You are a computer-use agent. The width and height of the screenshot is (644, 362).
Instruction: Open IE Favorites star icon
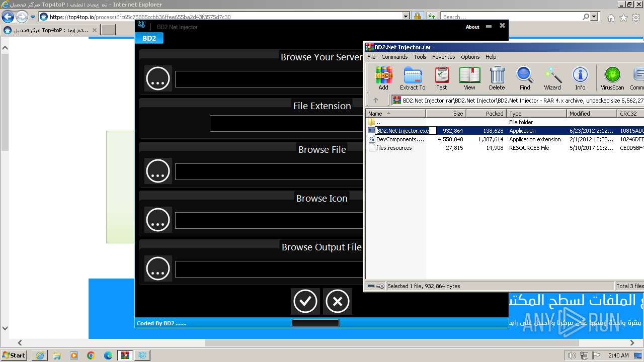tap(623, 18)
